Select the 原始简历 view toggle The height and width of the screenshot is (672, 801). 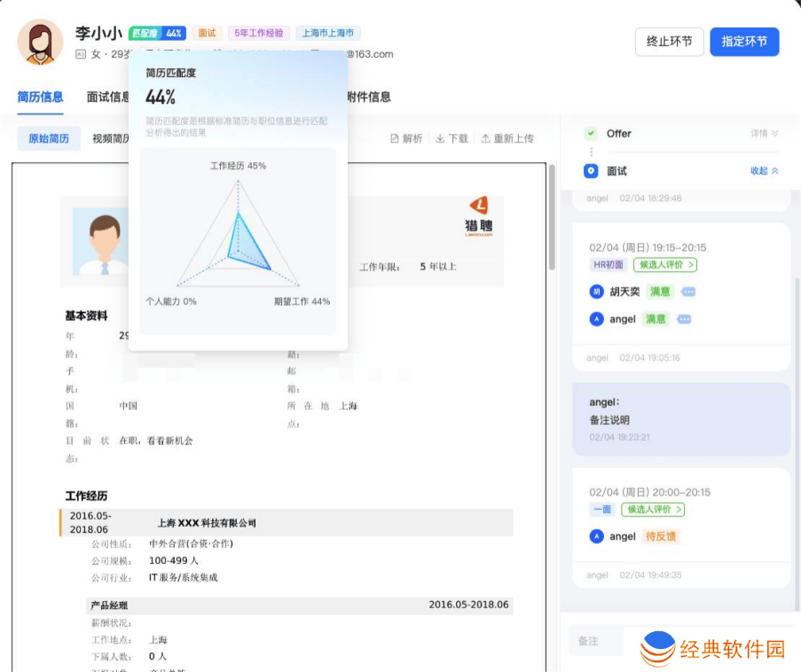49,139
